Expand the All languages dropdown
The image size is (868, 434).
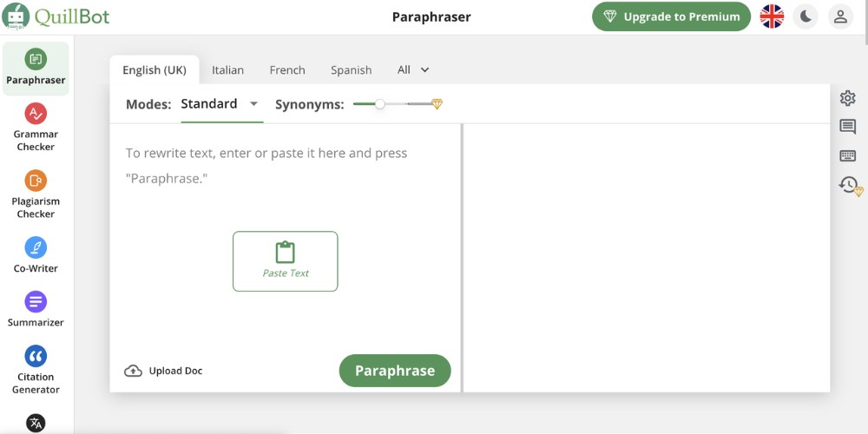pyautogui.click(x=413, y=69)
